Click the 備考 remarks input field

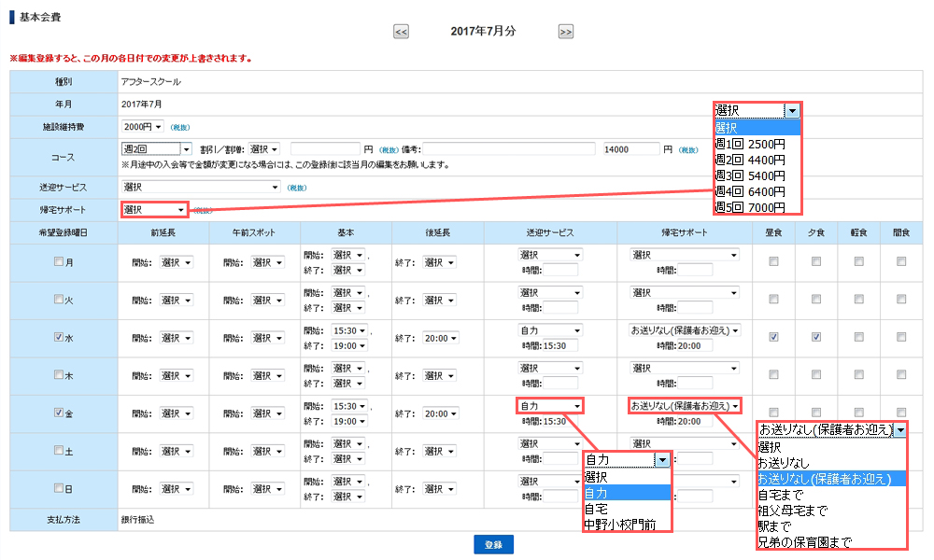[x=509, y=148]
